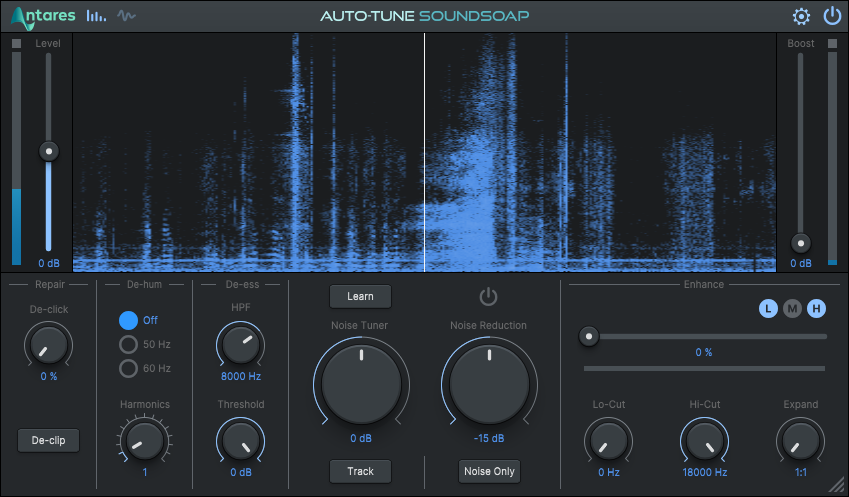Image resolution: width=849 pixels, height=497 pixels.
Task: Toggle the plugin power button in the header
Action: 832,16
